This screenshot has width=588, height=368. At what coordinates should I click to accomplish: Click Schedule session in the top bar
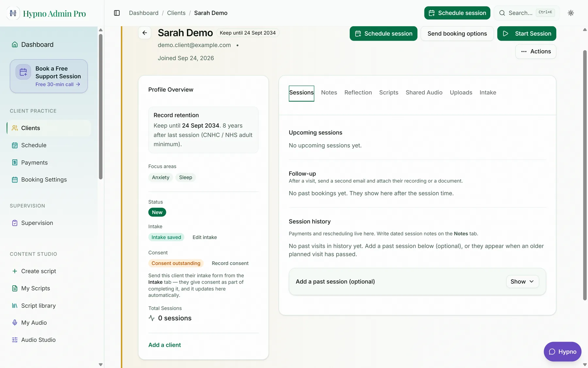point(457,13)
